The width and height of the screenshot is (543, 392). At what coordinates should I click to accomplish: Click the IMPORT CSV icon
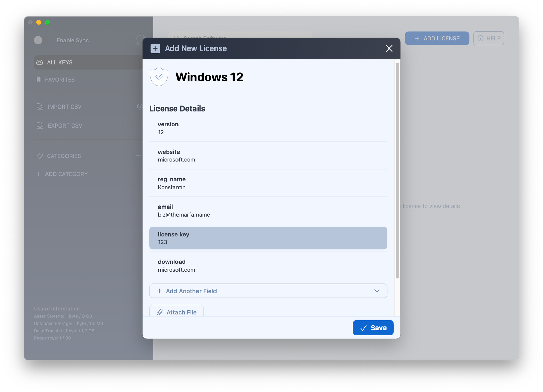[40, 106]
